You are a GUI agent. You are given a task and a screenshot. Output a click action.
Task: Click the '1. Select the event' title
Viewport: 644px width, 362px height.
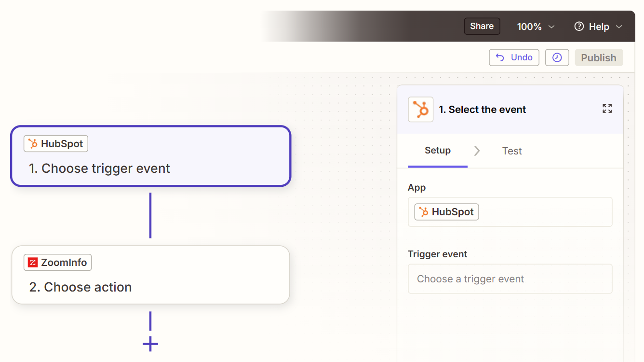pos(482,110)
